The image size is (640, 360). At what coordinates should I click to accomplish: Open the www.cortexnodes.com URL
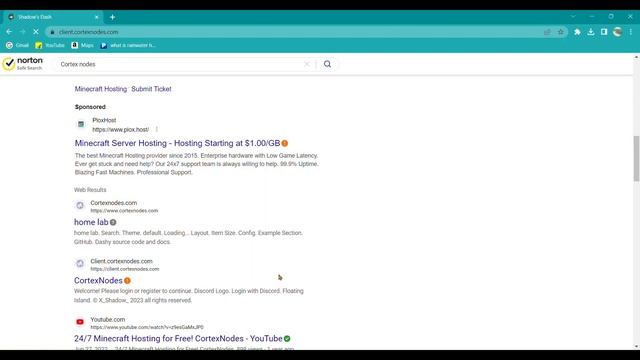tap(124, 211)
